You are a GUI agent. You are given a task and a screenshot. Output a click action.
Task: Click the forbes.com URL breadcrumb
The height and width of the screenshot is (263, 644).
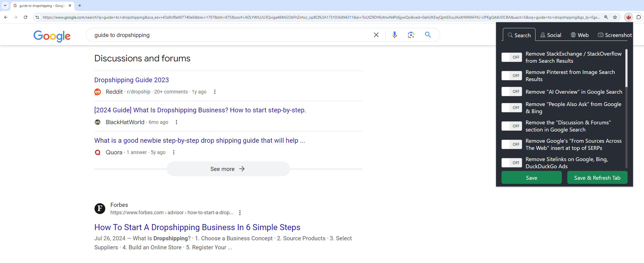click(x=172, y=213)
